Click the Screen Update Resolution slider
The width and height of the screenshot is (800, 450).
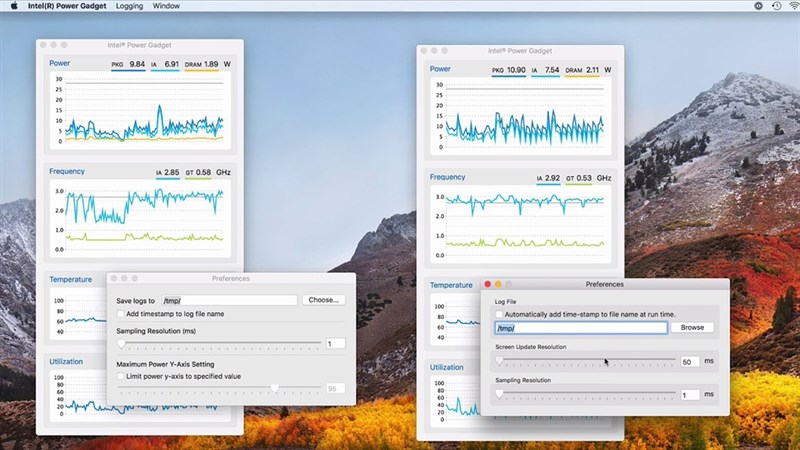[x=587, y=361]
